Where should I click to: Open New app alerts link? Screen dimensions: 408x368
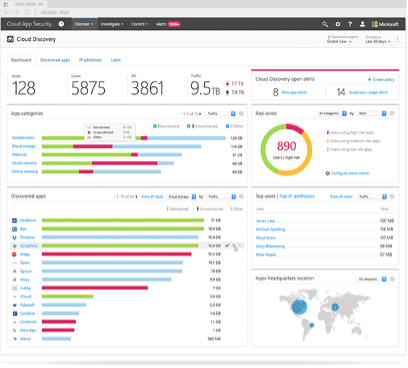(x=294, y=92)
